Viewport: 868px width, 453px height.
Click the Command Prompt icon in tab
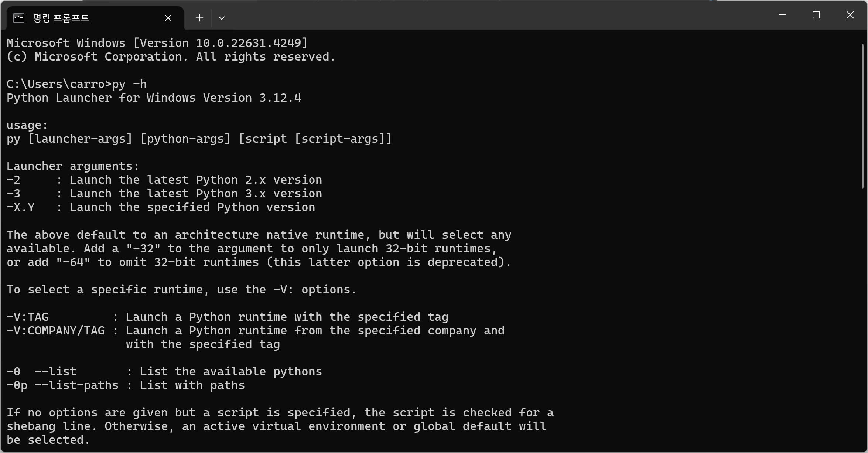pos(19,18)
